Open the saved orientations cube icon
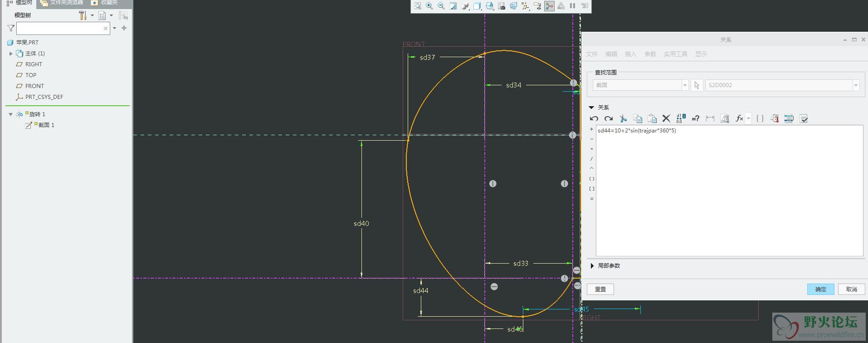868x343 pixels. click(477, 6)
